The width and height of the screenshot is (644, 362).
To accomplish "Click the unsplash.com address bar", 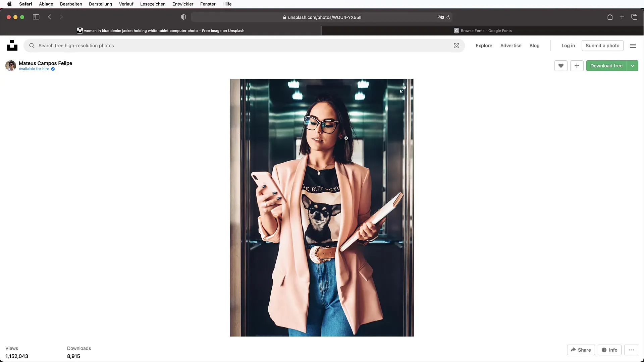I will click(x=322, y=17).
